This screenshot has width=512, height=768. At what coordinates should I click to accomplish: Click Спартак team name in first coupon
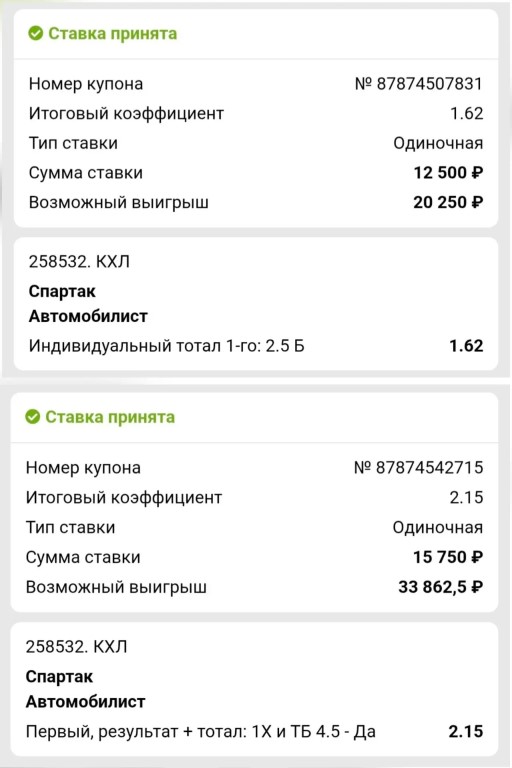[62, 291]
